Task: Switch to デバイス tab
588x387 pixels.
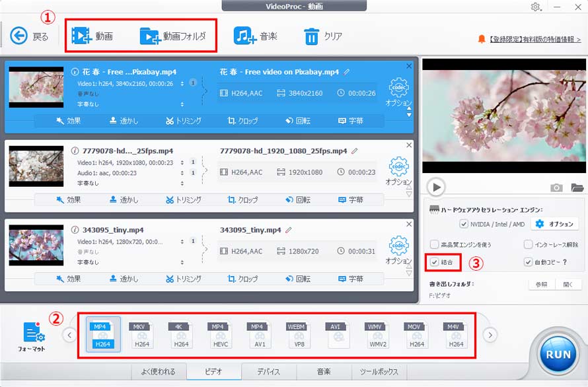Action: pos(269,371)
